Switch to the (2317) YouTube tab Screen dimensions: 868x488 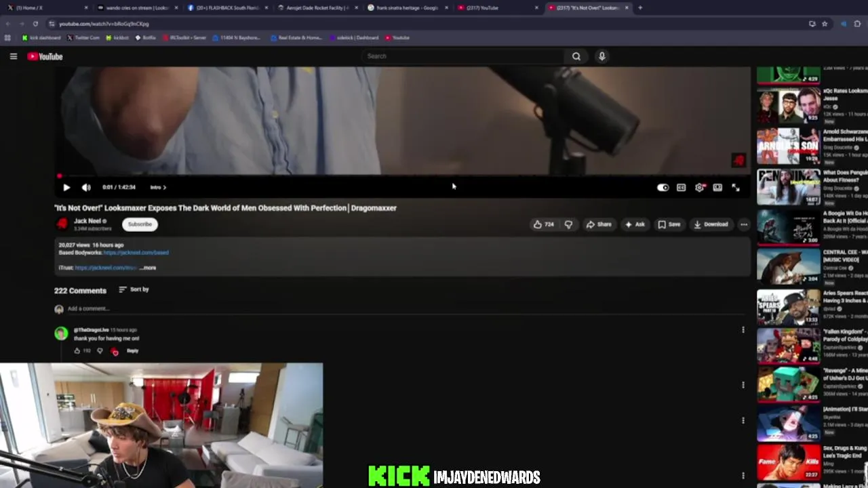tap(498, 7)
